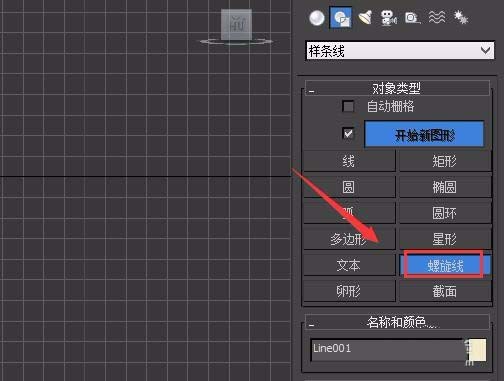Image resolution: width=504 pixels, height=381 pixels.
Task: Collapse the 对象类型 rollout
Action: [x=397, y=88]
